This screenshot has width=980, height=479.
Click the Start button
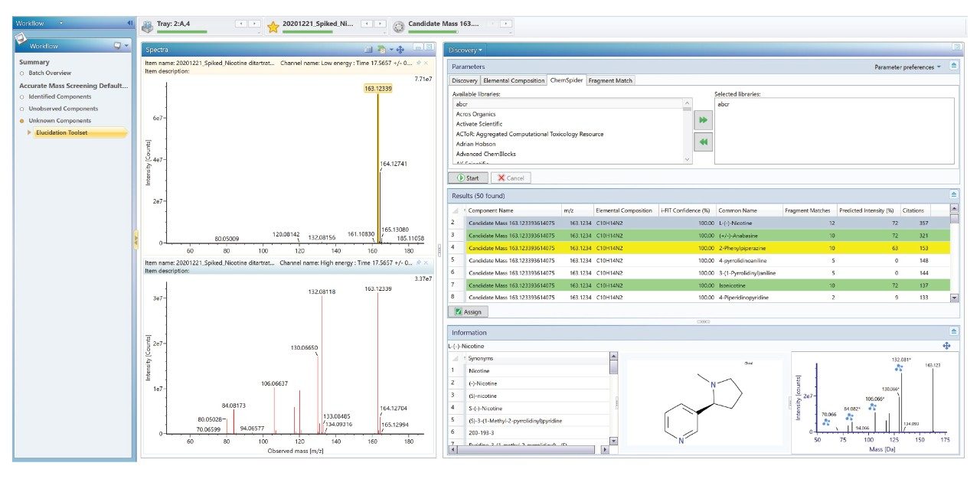(468, 178)
